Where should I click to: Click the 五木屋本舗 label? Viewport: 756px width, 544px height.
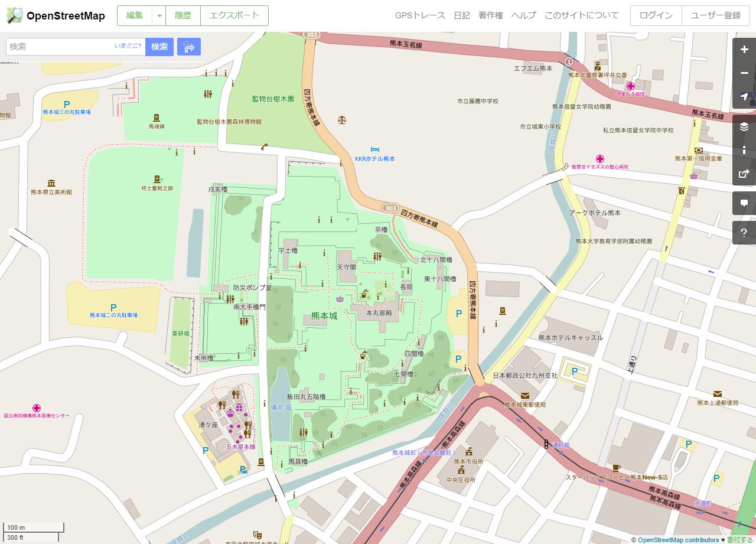[x=240, y=447]
